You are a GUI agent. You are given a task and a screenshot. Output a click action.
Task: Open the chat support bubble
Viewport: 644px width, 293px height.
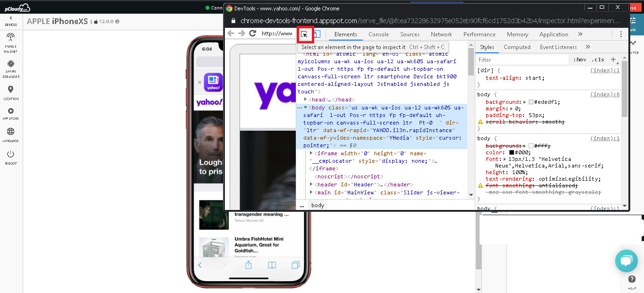click(626, 261)
